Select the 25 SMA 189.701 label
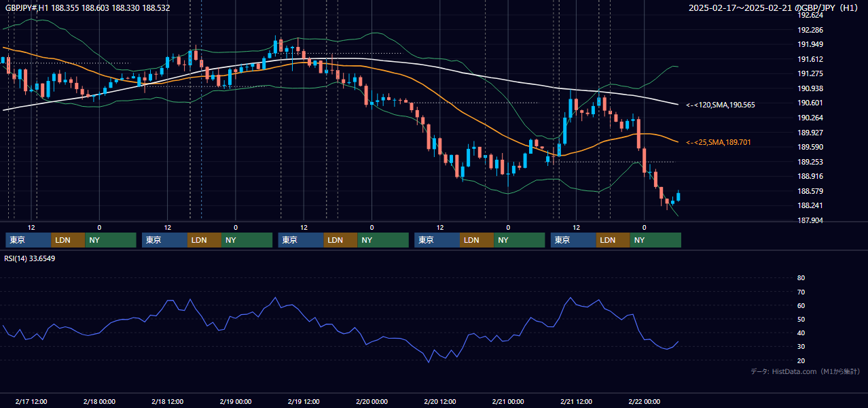868x408 pixels. tap(719, 142)
